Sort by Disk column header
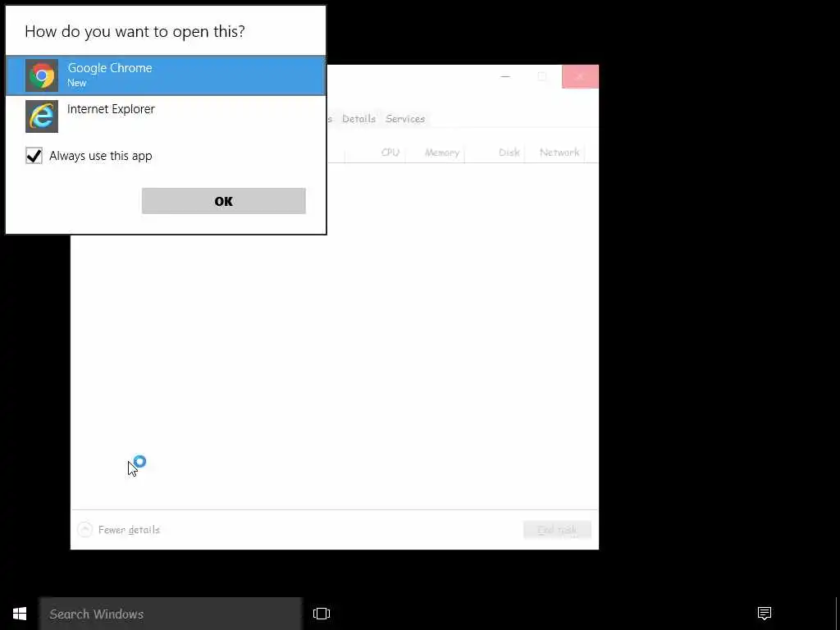This screenshot has width=840, height=630. tap(509, 153)
